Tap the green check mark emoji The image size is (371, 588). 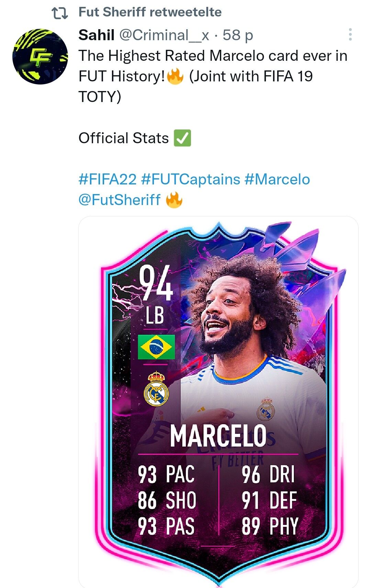(182, 138)
